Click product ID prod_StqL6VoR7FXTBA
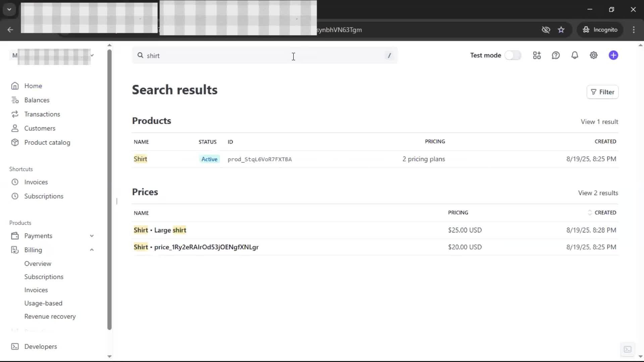This screenshot has width=644, height=362. pos(260,159)
